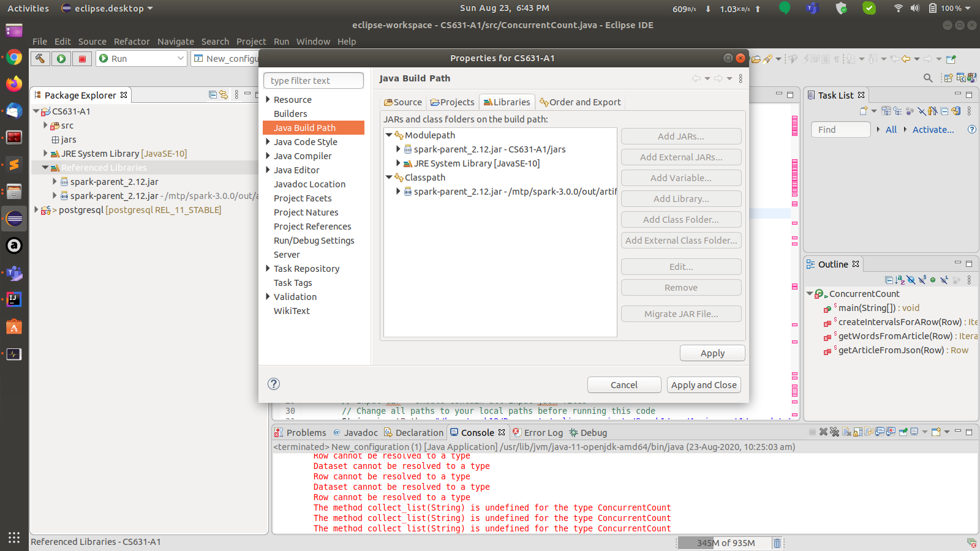Open the dialog help question-mark icon
Image resolution: width=980 pixels, height=551 pixels.
pos(274,384)
